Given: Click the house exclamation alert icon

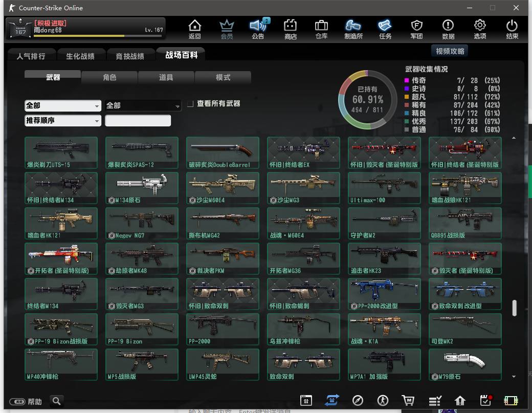Looking at the screenshot, I should (x=460, y=401).
